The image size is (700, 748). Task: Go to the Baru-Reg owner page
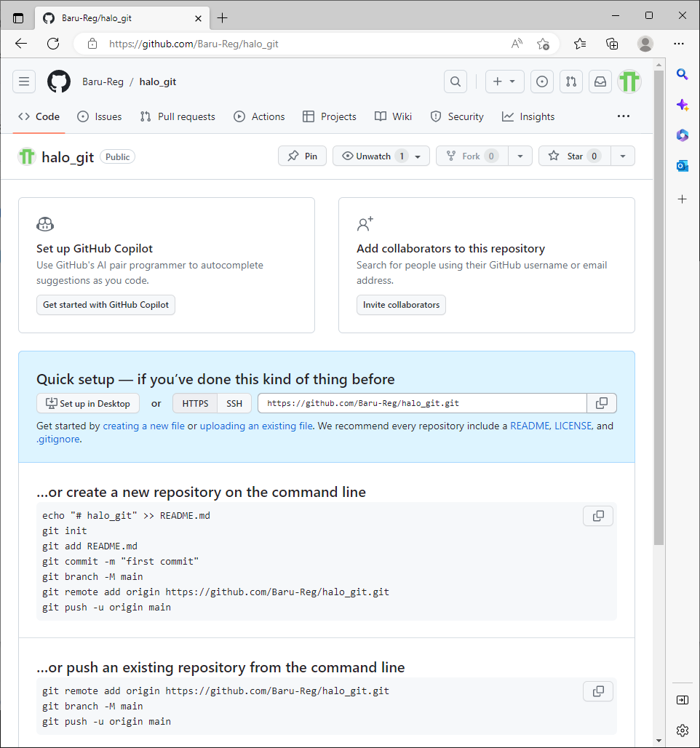(103, 81)
